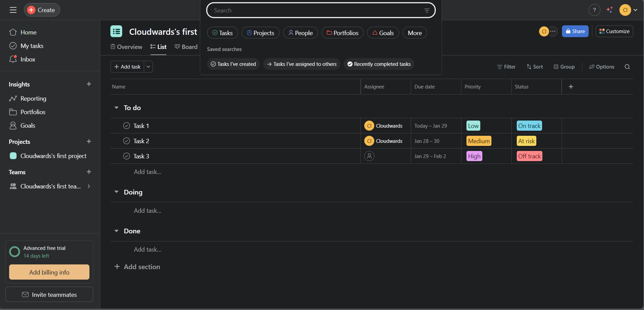Mark Task 2 as complete
Viewport: 644px width, 310px height.
coord(127,141)
